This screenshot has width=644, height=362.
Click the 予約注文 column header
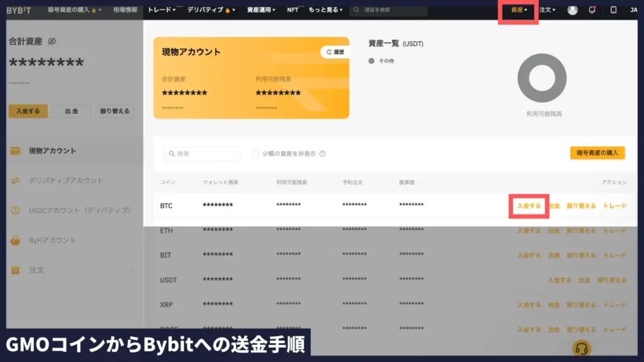point(353,182)
